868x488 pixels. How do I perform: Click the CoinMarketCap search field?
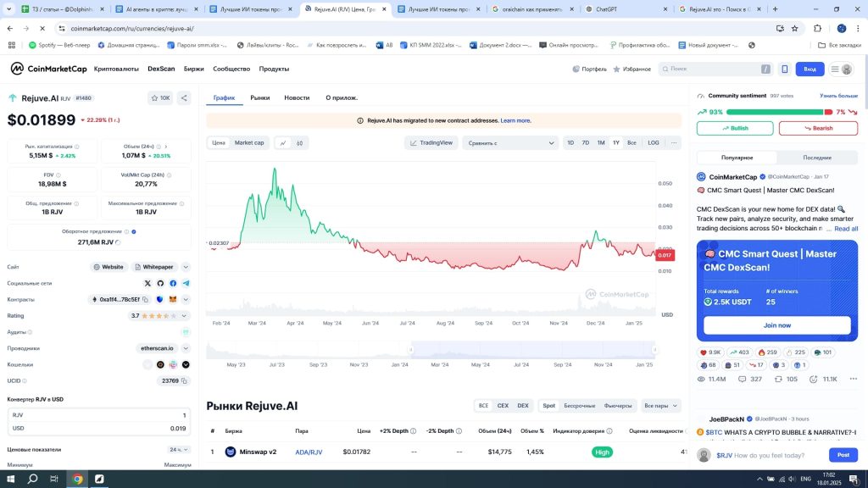click(714, 69)
